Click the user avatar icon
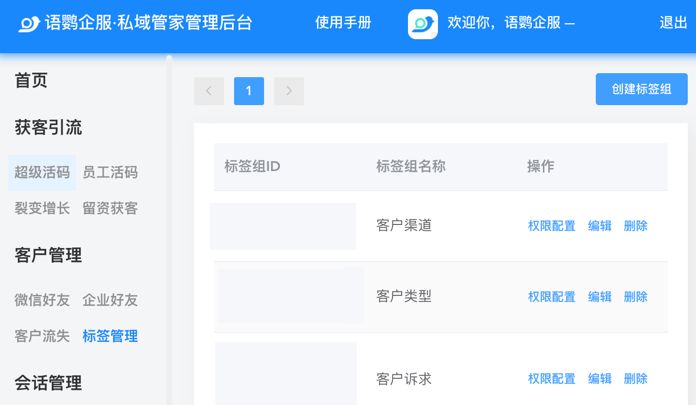696x405 pixels. pos(423,23)
